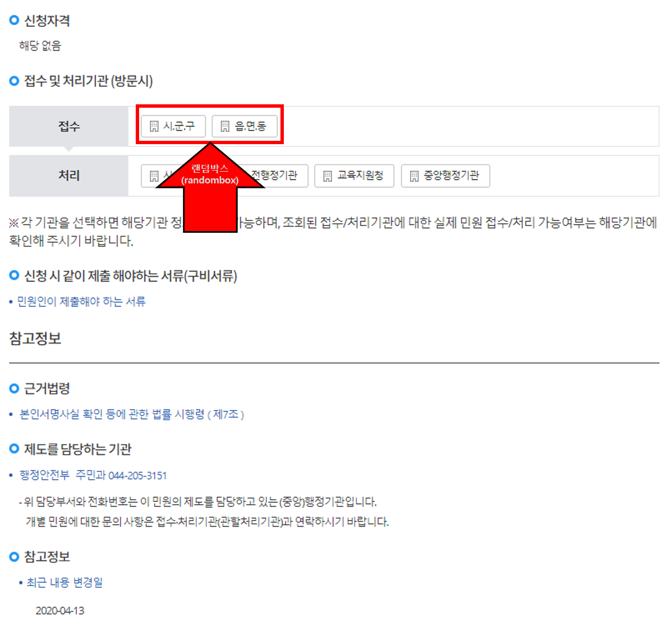
Task: Switch to the 처리 tab
Action: tap(68, 176)
